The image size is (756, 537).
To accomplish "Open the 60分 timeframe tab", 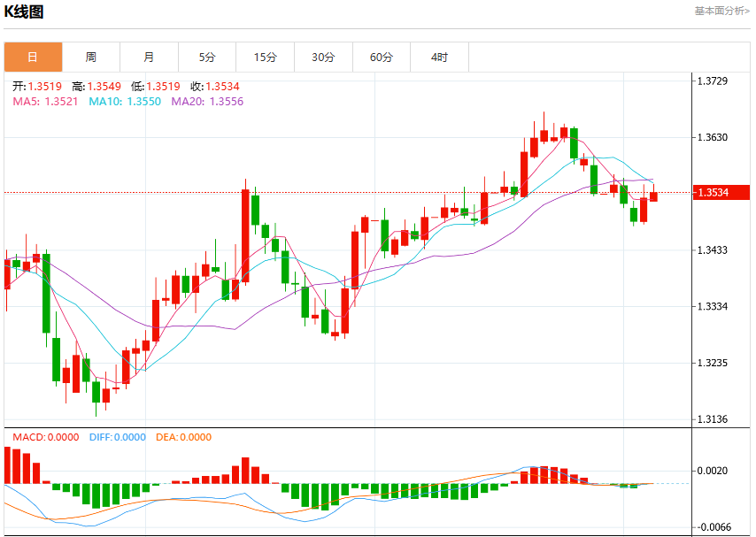I will (382, 57).
